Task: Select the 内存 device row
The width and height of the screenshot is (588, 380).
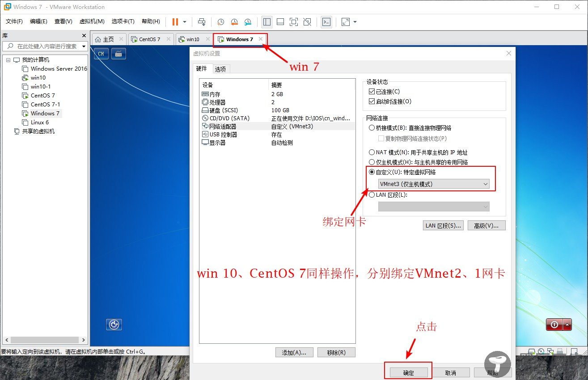Action: tap(277, 94)
